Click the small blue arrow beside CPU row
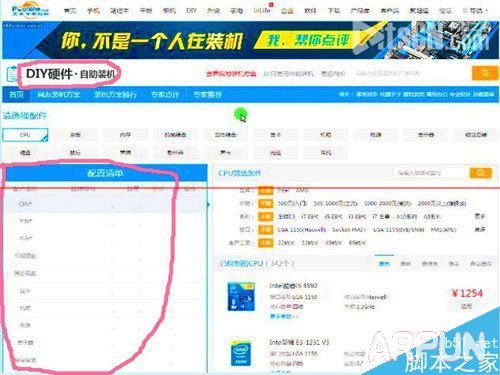The width and height of the screenshot is (500, 375). [x=209, y=204]
